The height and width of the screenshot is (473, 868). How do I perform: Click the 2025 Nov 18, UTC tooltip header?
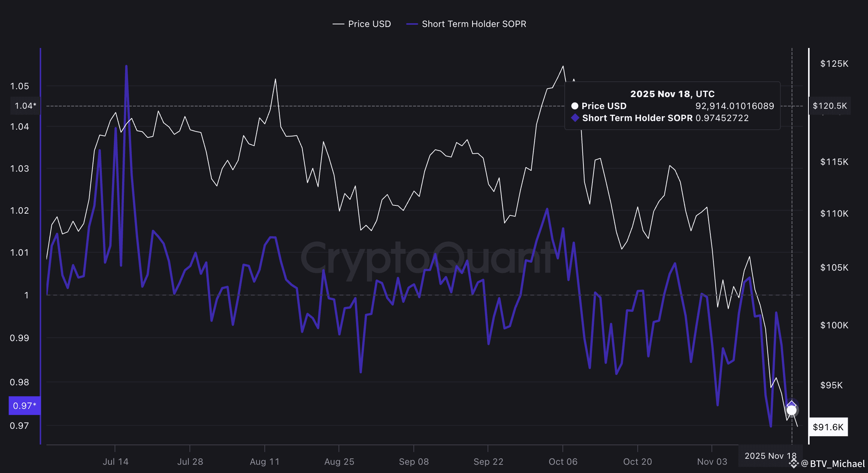pos(672,94)
